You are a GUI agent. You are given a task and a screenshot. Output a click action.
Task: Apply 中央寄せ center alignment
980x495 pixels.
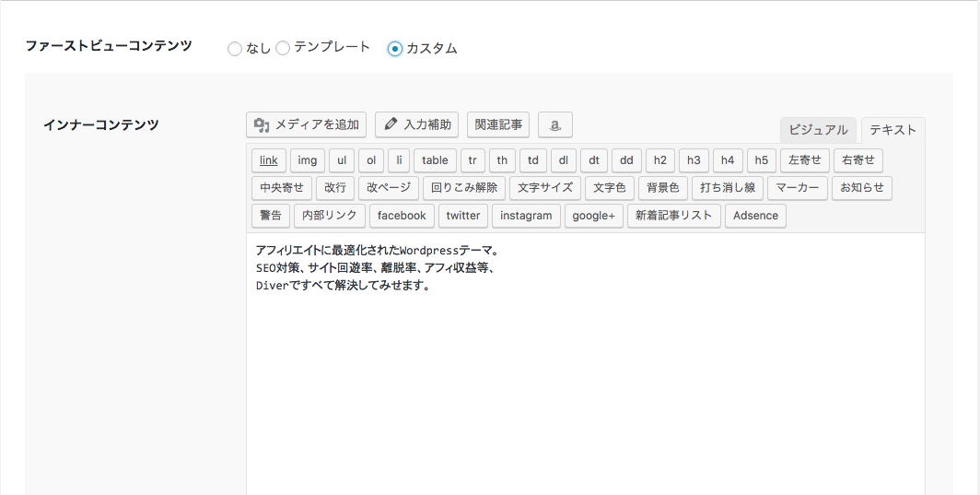[x=282, y=188]
